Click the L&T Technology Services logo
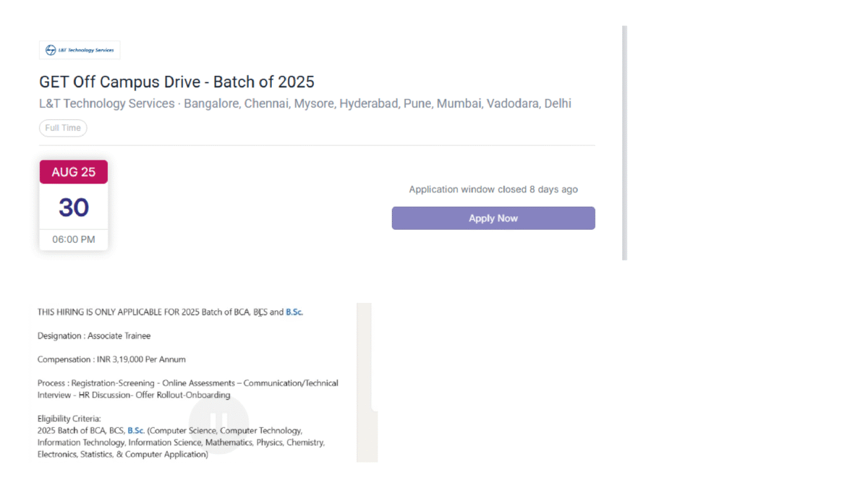Viewport: 868px width, 488px height. [80, 50]
